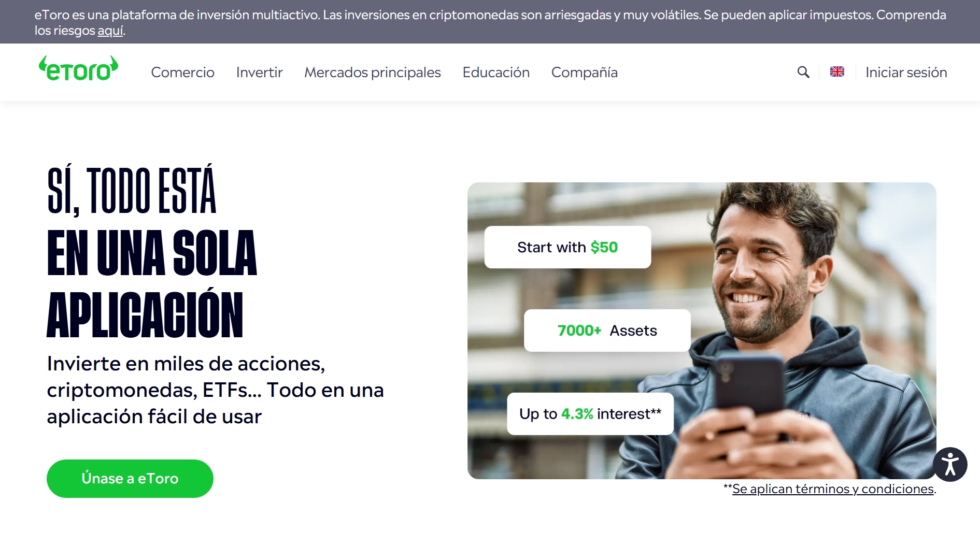Click the 'Invierte en miles de acciones' paragraph
Screen dimensions: 980x559
pos(215,390)
